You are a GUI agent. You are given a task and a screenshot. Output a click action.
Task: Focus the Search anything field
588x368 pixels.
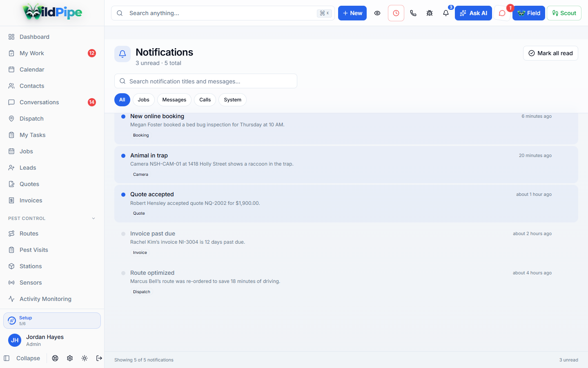click(x=223, y=13)
